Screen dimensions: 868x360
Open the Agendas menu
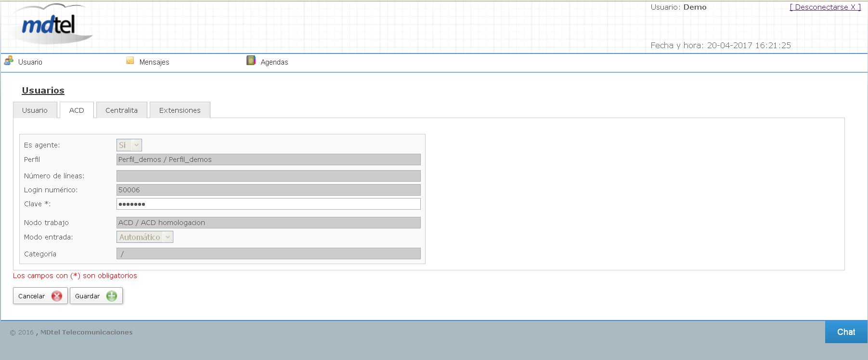click(x=274, y=62)
